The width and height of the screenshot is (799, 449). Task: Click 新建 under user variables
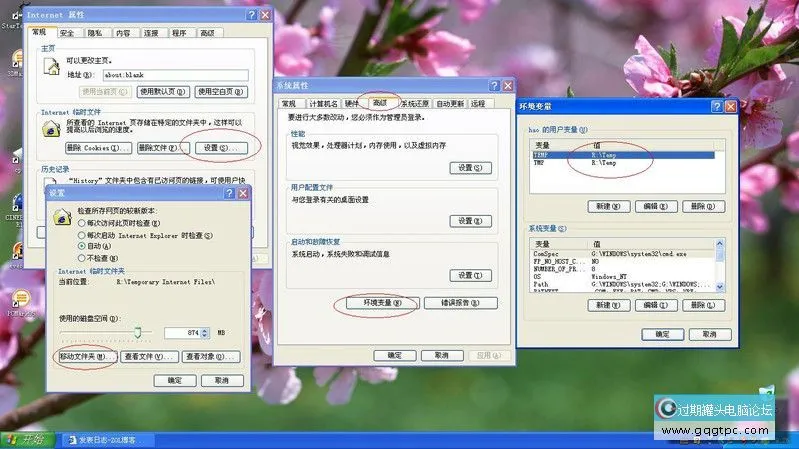click(608, 206)
